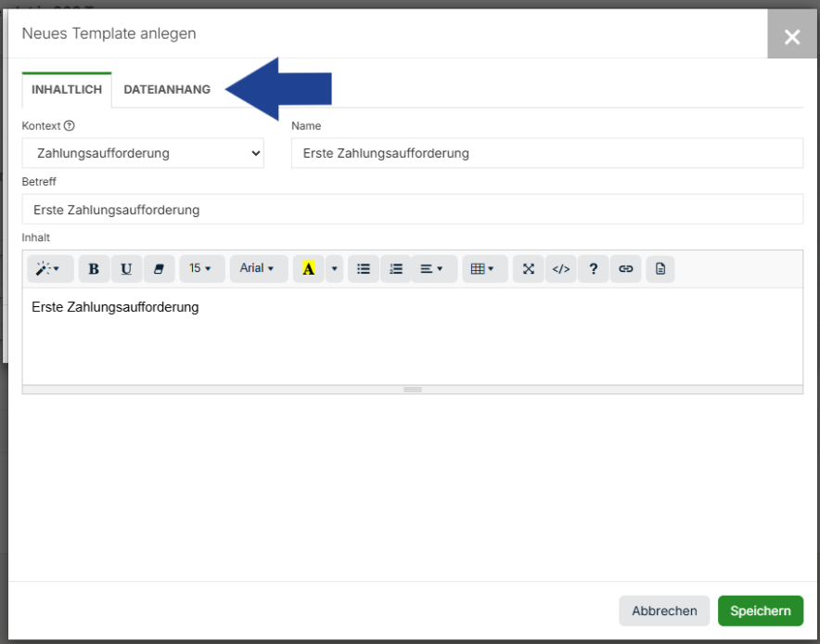Select the Inhaltlich tab
This screenshot has width=820, height=644.
tap(67, 90)
